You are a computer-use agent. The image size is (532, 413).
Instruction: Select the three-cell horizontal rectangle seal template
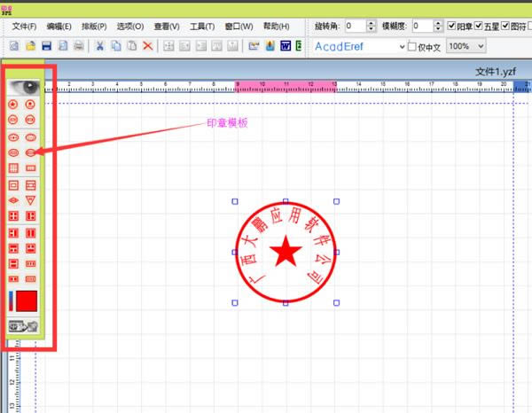coord(30,263)
